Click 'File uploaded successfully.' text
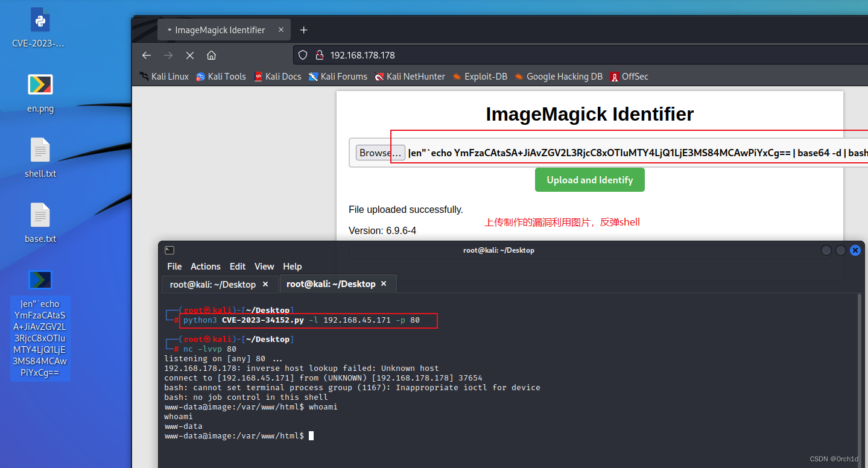The height and width of the screenshot is (468, 868). [406, 210]
